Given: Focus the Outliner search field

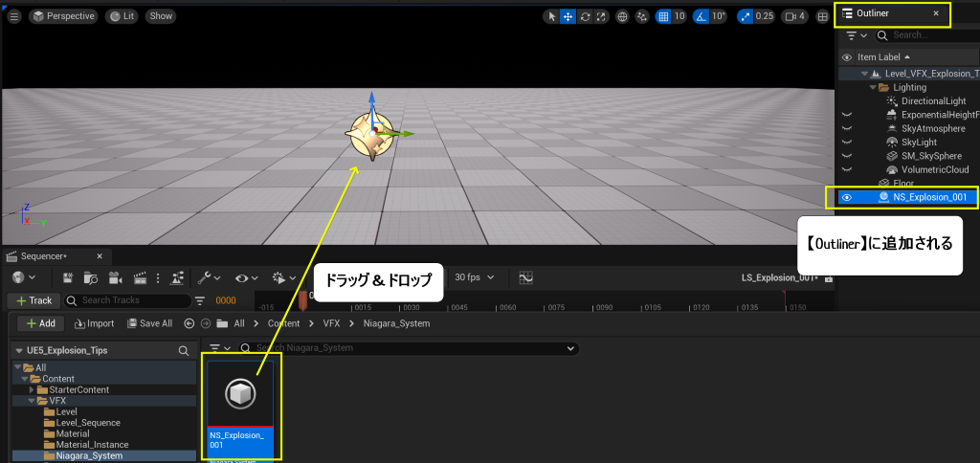Looking at the screenshot, I should click(926, 35).
